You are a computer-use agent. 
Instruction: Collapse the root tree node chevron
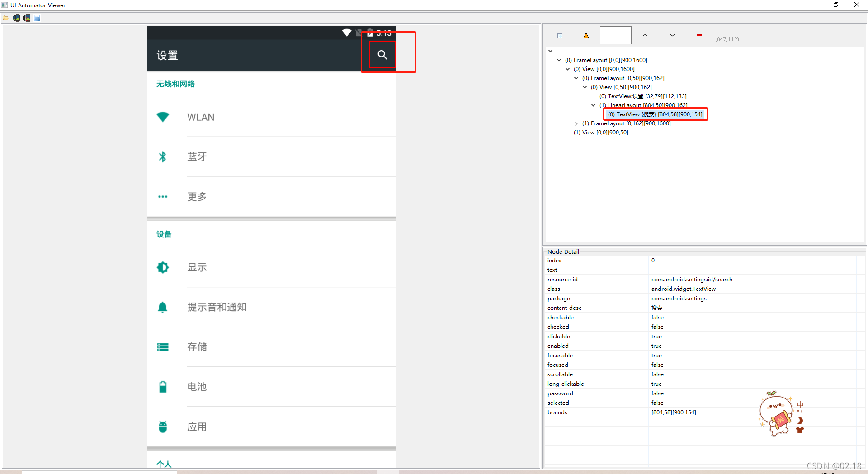click(x=550, y=51)
